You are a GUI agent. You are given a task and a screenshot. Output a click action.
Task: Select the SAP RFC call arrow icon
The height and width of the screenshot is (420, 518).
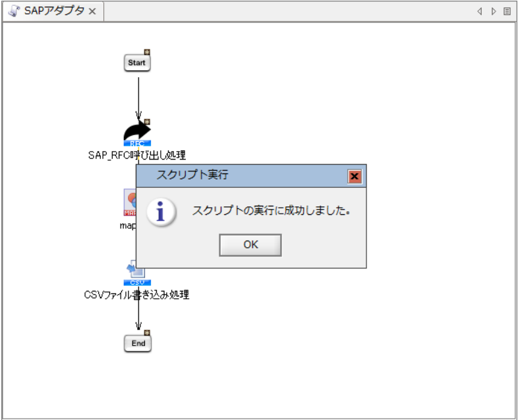click(137, 133)
